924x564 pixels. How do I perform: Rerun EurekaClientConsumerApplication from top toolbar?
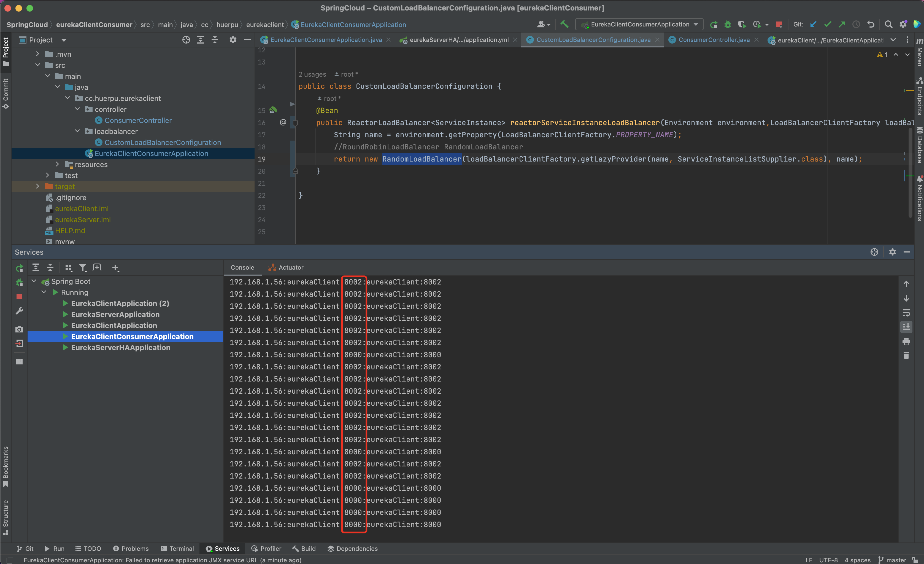(714, 24)
